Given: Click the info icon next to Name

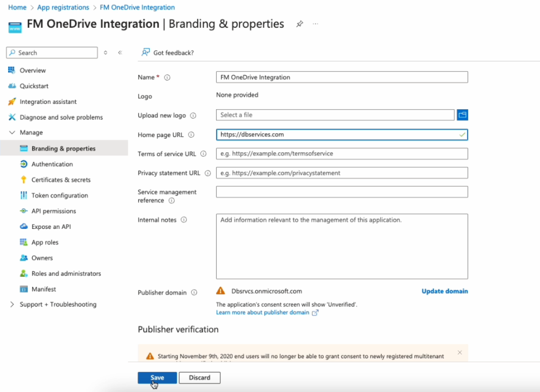Looking at the screenshot, I should 167,78.
